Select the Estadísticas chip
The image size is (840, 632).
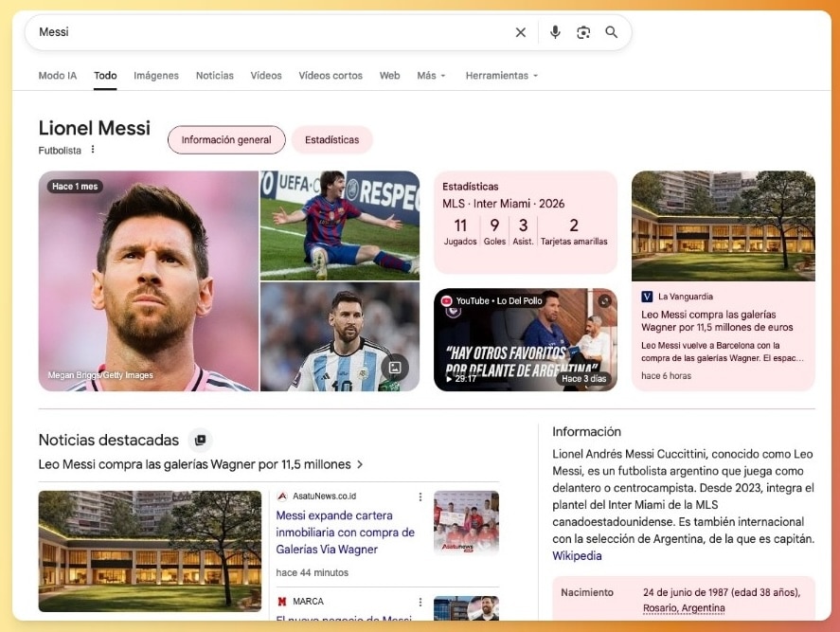pos(331,140)
